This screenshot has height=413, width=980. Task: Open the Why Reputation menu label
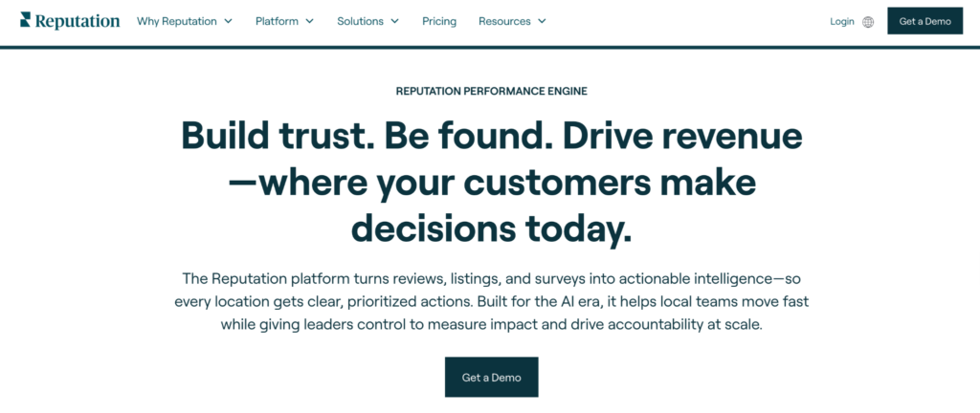(176, 21)
